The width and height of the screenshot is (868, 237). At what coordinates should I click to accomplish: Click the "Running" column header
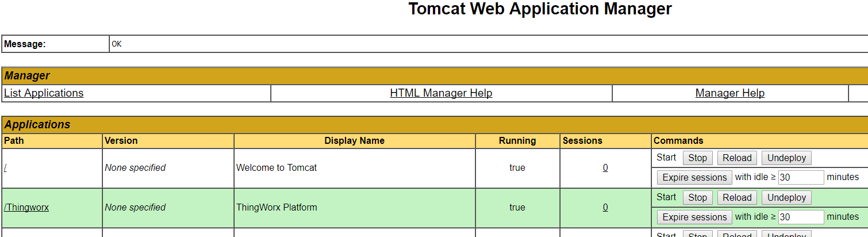coord(517,141)
